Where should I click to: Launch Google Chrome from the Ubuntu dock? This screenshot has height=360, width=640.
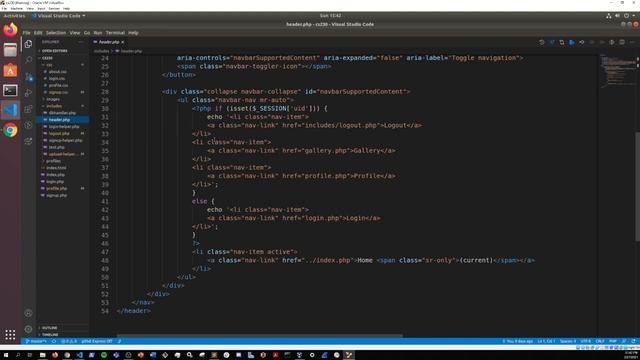pos(10,130)
